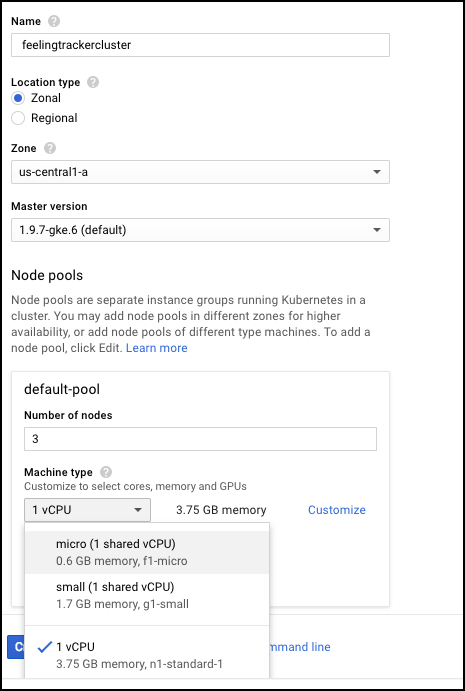
Task: Focus the cluster Name input field
Action: click(x=200, y=45)
